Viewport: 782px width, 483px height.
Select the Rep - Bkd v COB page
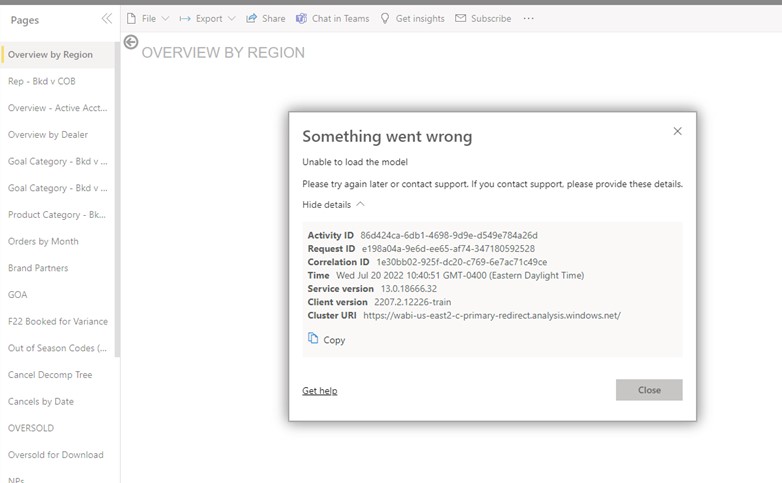coord(57,81)
